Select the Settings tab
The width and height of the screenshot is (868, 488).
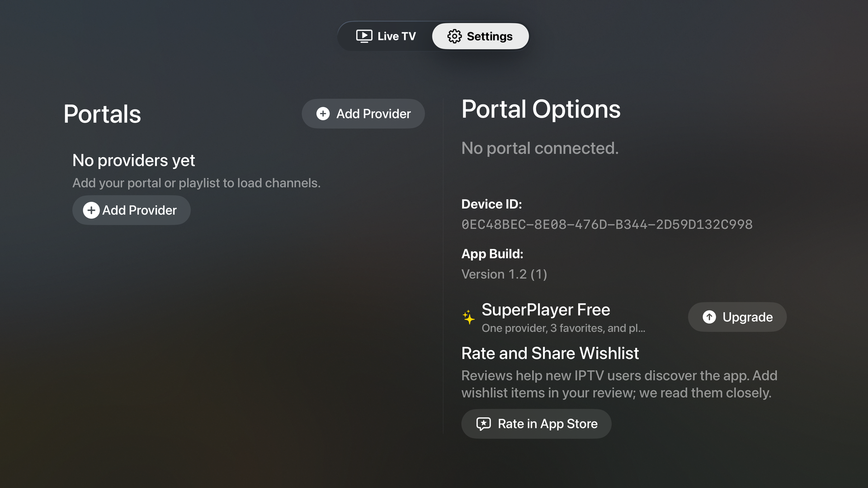click(480, 36)
